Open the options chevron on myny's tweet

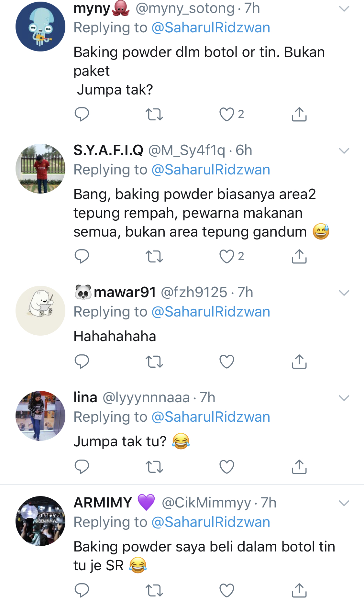coord(344,9)
